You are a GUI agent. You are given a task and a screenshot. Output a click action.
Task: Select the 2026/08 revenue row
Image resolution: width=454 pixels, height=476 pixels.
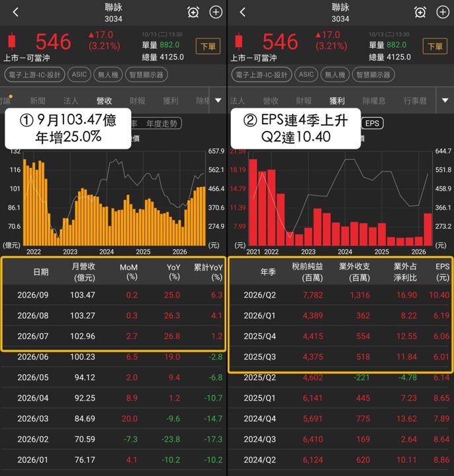point(113,315)
